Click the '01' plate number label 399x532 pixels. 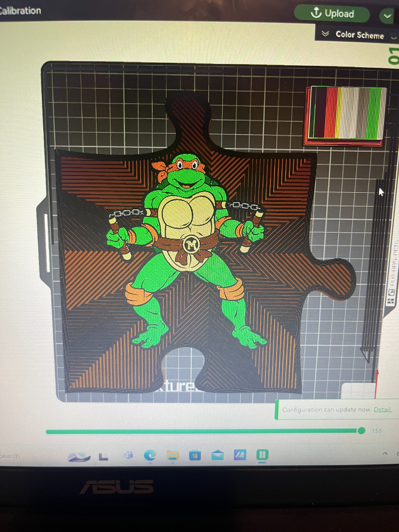394,55
